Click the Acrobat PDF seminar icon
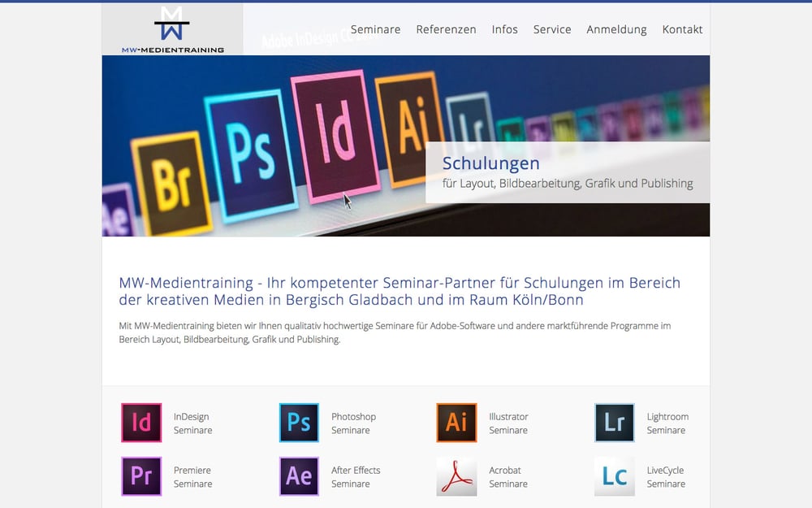 pyautogui.click(x=456, y=475)
